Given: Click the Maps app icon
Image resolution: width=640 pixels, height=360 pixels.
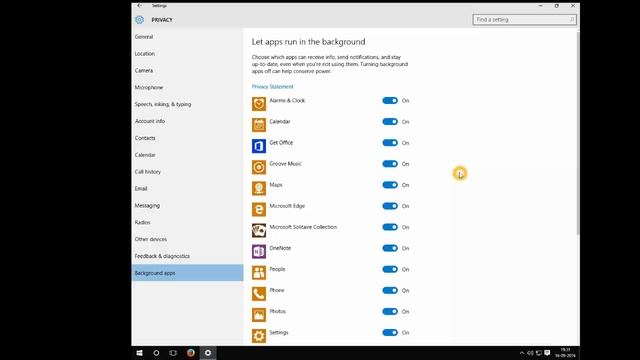Looking at the screenshot, I should coord(259,188).
